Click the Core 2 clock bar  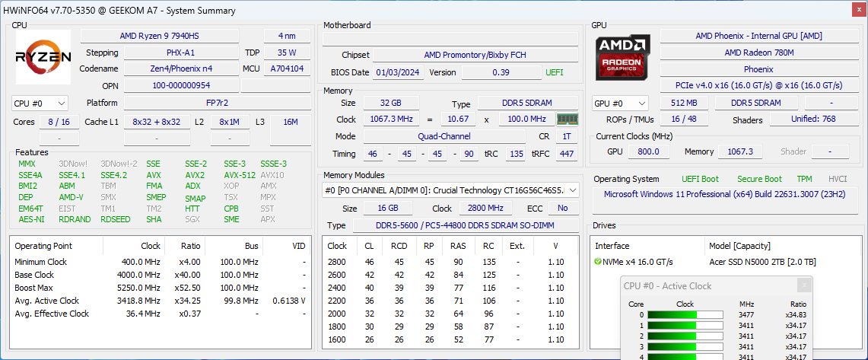685,336
